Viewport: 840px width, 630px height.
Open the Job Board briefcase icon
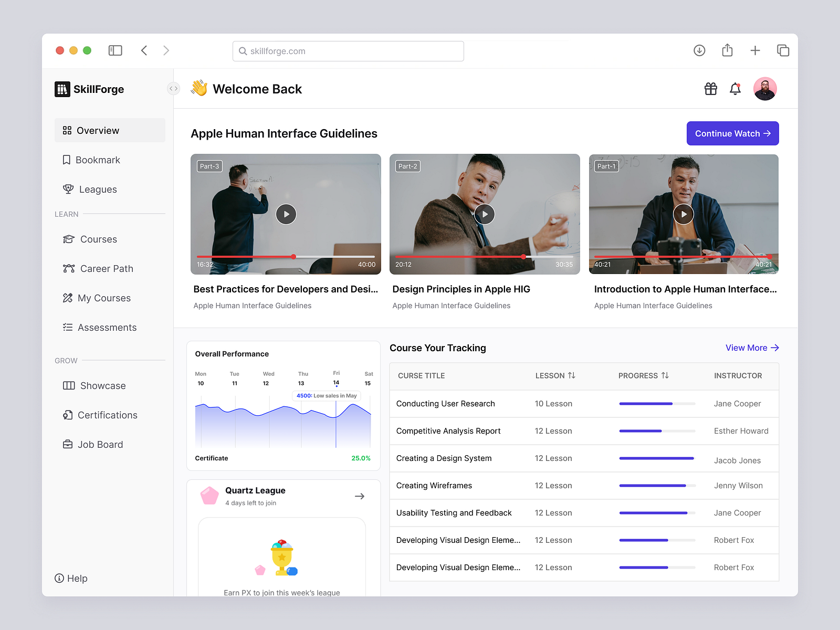point(68,444)
